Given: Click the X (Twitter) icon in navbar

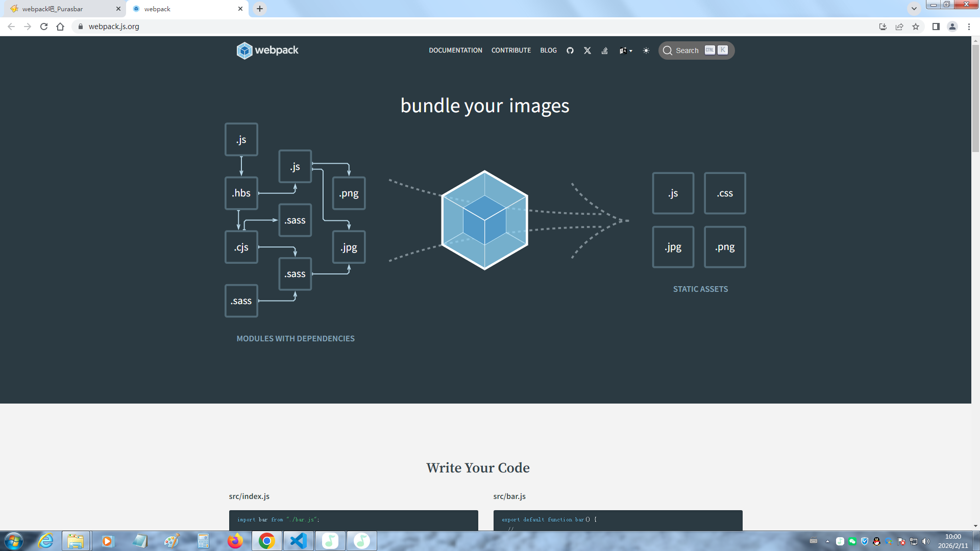Looking at the screenshot, I should click(x=587, y=51).
